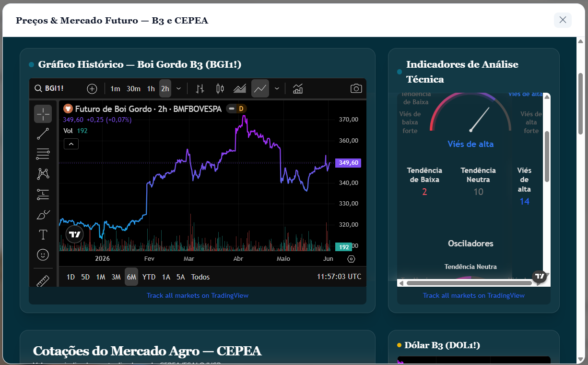This screenshot has height=365, width=588.
Task: Expand the timeframe interval dropdown
Action: (x=178, y=88)
